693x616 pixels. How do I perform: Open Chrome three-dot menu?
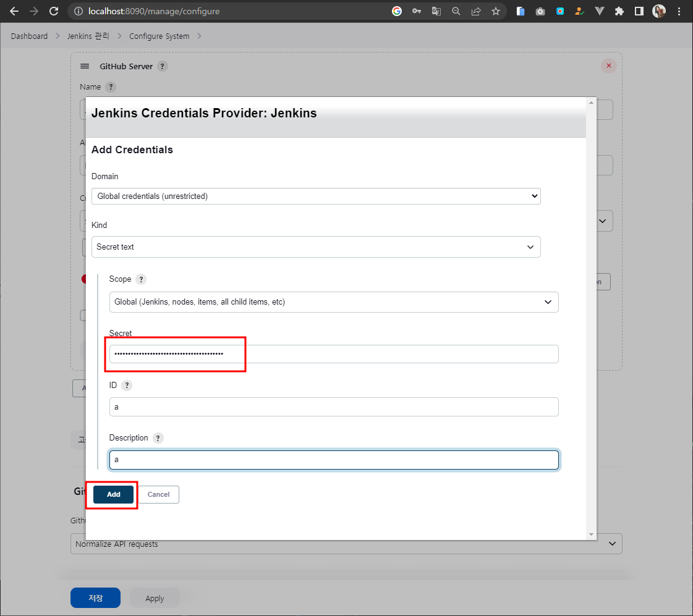679,11
